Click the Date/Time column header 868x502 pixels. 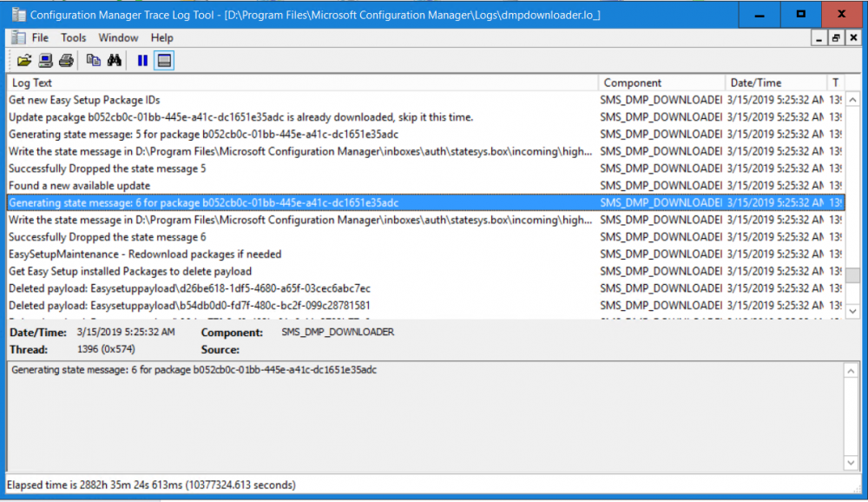[x=775, y=83]
